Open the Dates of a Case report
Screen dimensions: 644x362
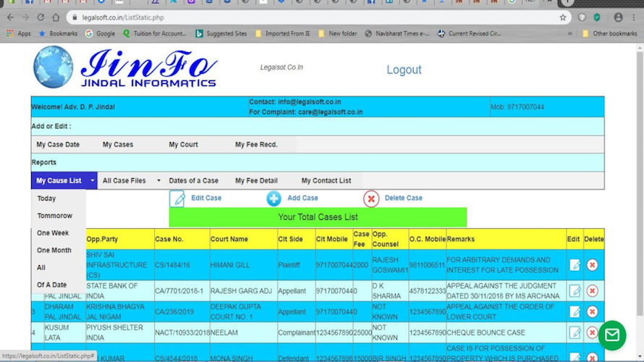193,181
